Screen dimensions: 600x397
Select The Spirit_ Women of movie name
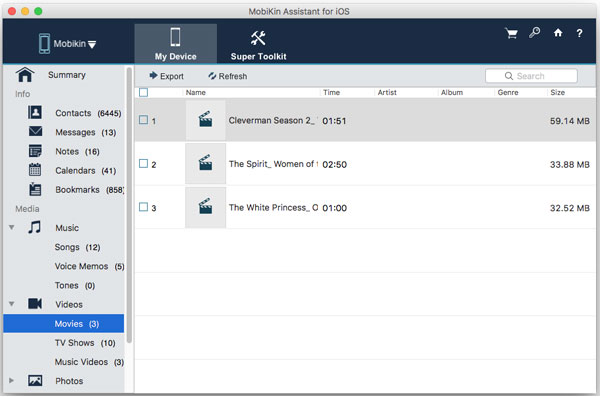(273, 164)
